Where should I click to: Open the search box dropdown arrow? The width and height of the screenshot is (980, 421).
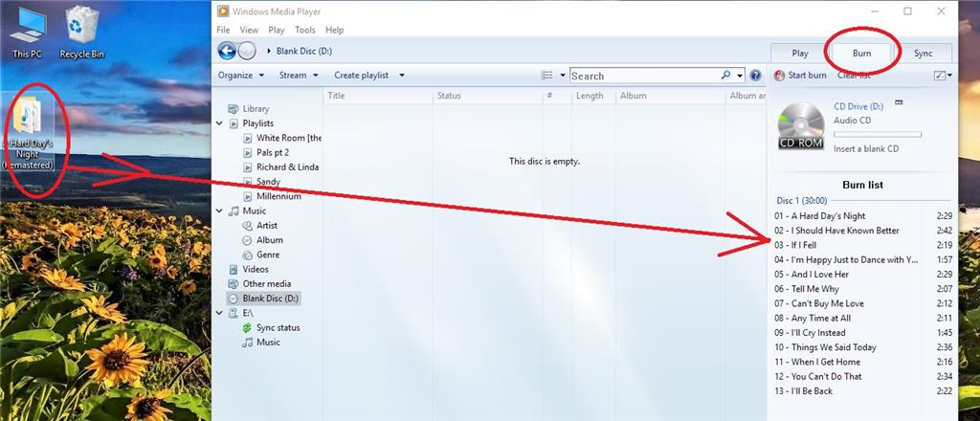tap(740, 76)
